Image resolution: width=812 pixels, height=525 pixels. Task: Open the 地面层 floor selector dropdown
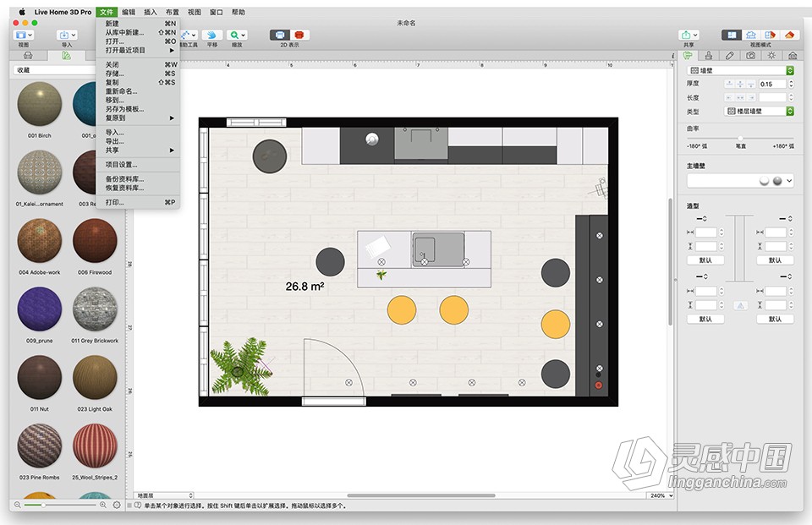click(x=163, y=495)
